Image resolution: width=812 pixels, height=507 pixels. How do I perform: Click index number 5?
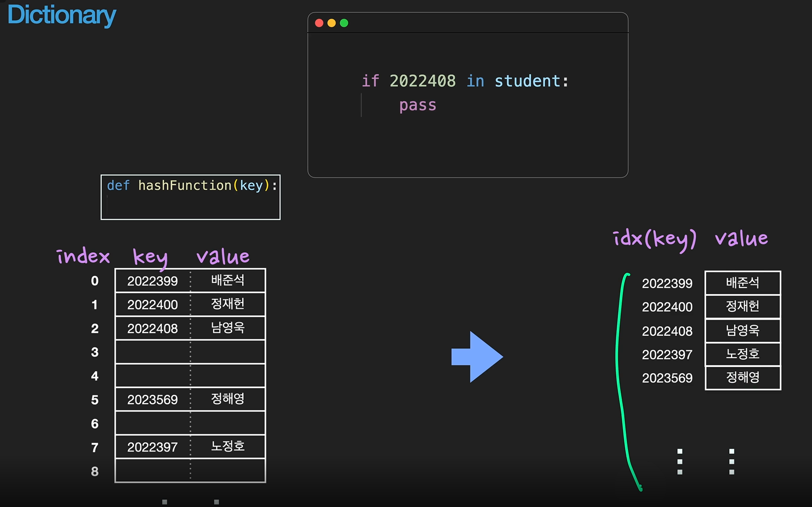click(x=94, y=400)
